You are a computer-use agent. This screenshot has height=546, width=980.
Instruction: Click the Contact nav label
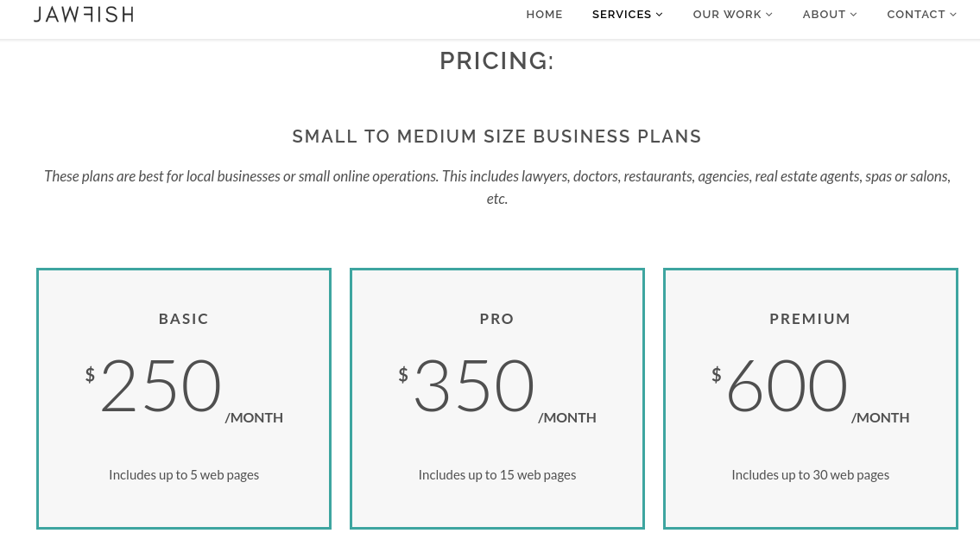[x=916, y=15]
